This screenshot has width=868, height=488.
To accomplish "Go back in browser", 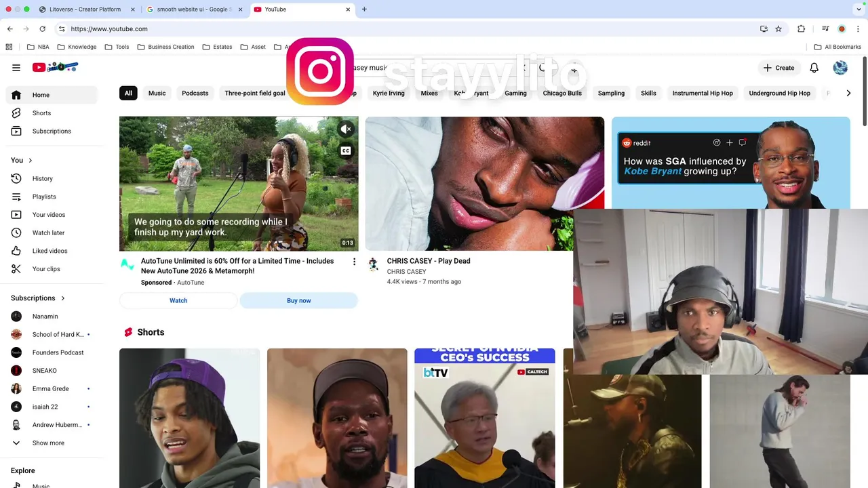I will (9, 29).
